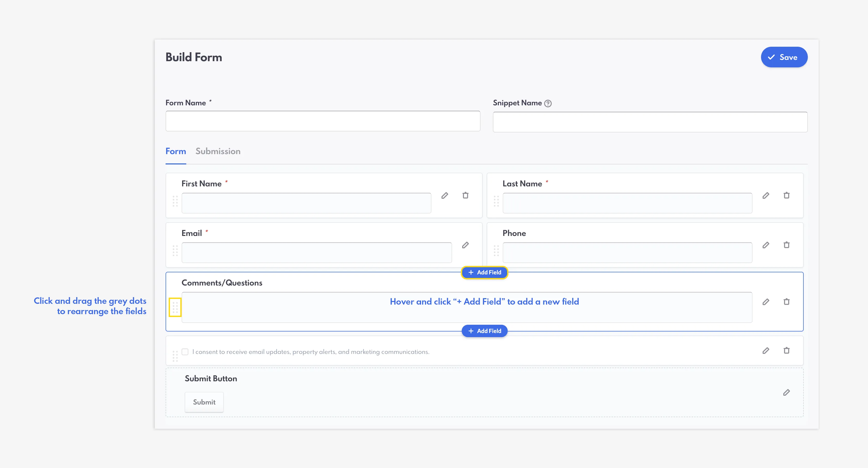The width and height of the screenshot is (868, 468).
Task: Edit the Comments/Questions field via pencil icon
Action: pos(766,302)
